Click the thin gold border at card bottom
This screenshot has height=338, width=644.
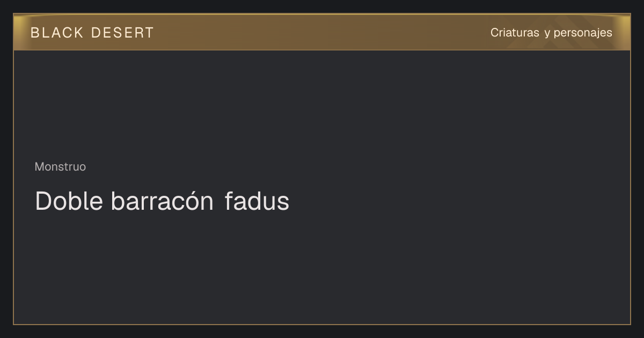pyautogui.click(x=322, y=324)
